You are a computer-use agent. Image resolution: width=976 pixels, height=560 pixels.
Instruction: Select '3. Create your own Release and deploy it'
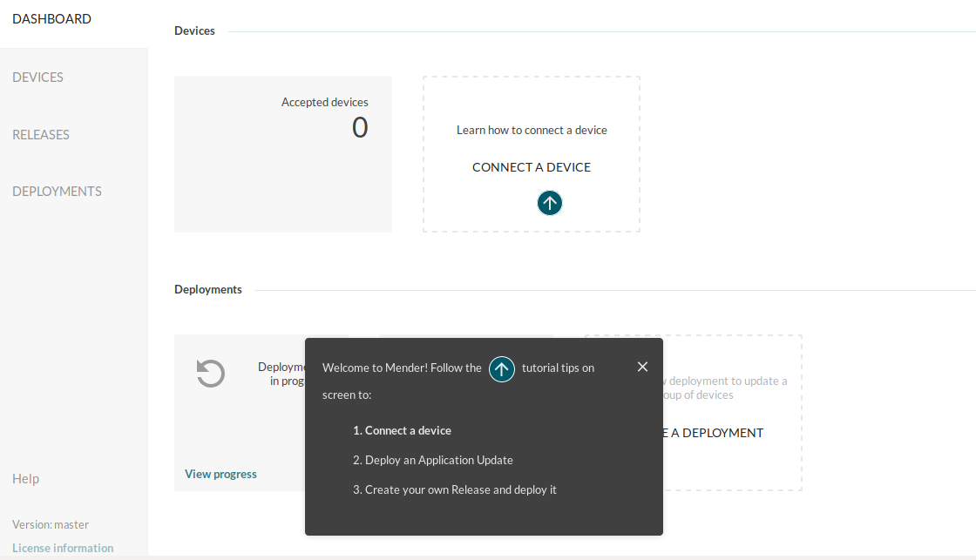point(455,489)
